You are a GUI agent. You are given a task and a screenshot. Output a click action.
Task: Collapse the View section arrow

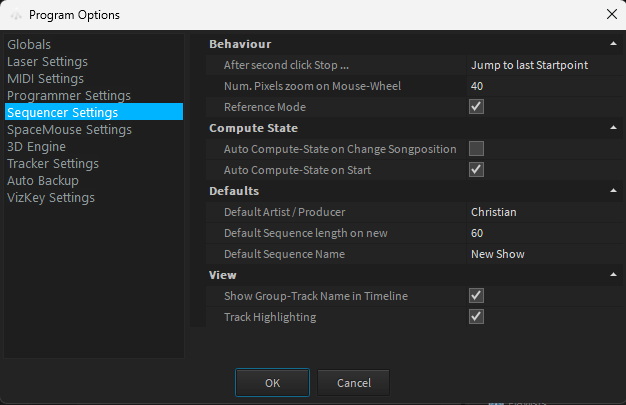click(612, 275)
